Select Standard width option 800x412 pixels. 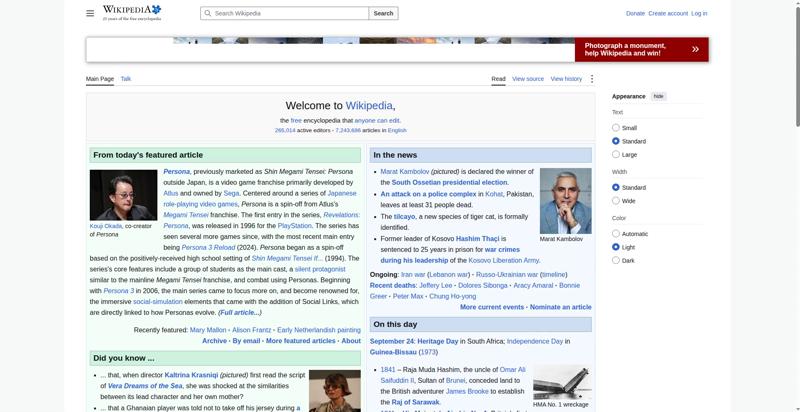[616, 187]
